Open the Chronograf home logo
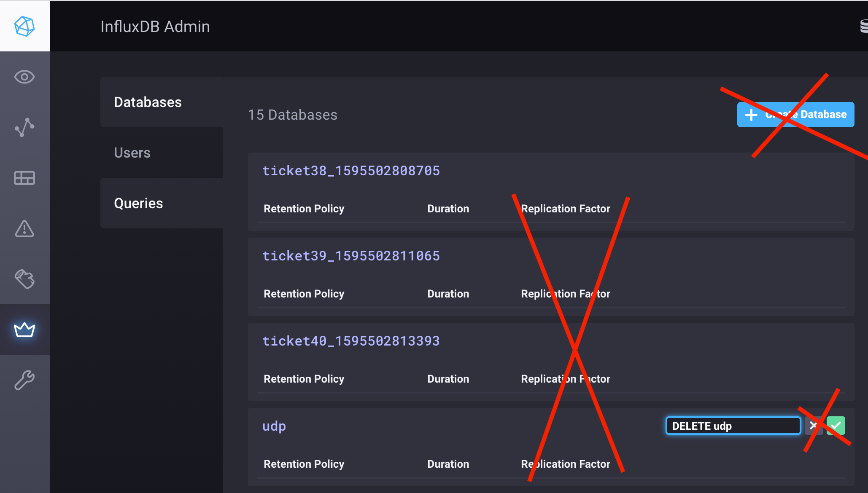This screenshot has width=868, height=493. 24,26
